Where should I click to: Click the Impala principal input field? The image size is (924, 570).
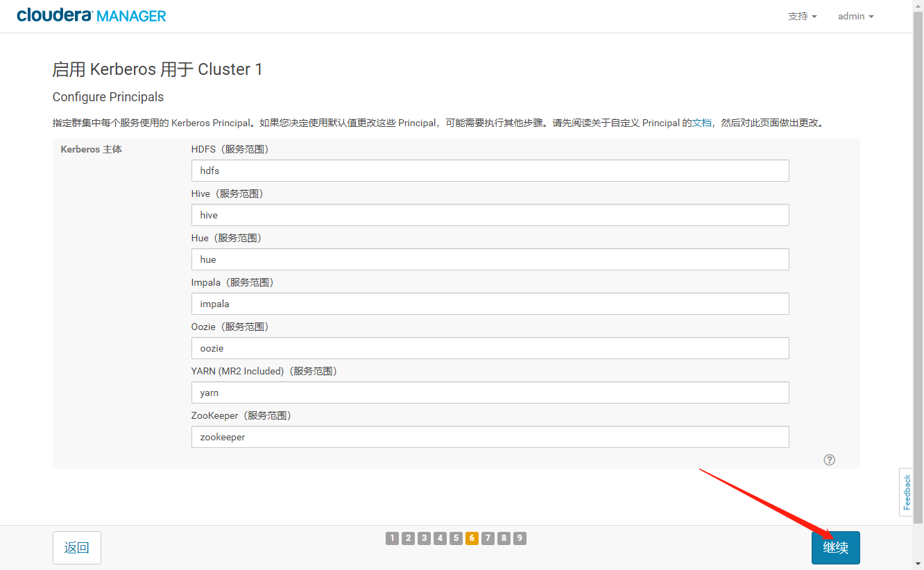coord(490,304)
